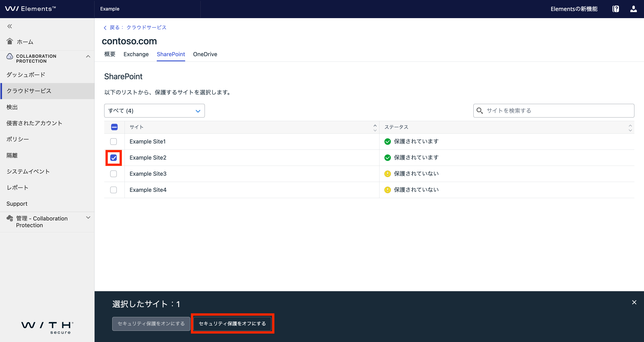Expand 管理 - Collaboration Protection section
Viewport: 644px width, 342px height.
(88, 218)
